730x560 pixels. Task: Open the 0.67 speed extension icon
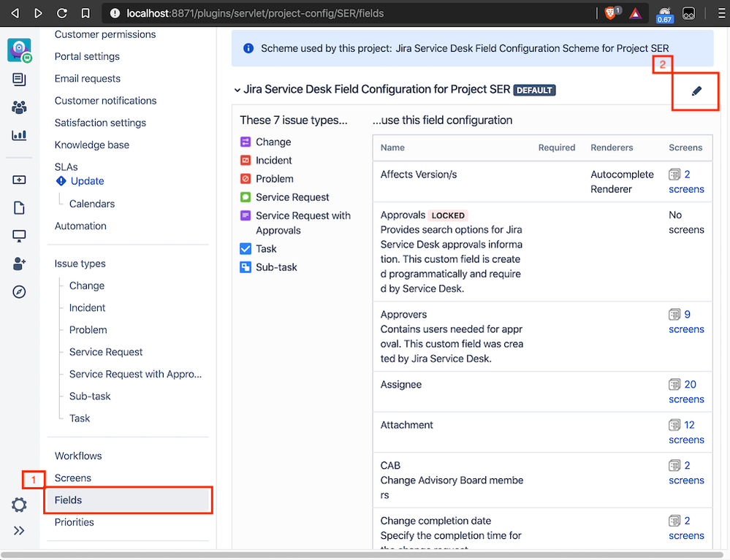point(664,15)
